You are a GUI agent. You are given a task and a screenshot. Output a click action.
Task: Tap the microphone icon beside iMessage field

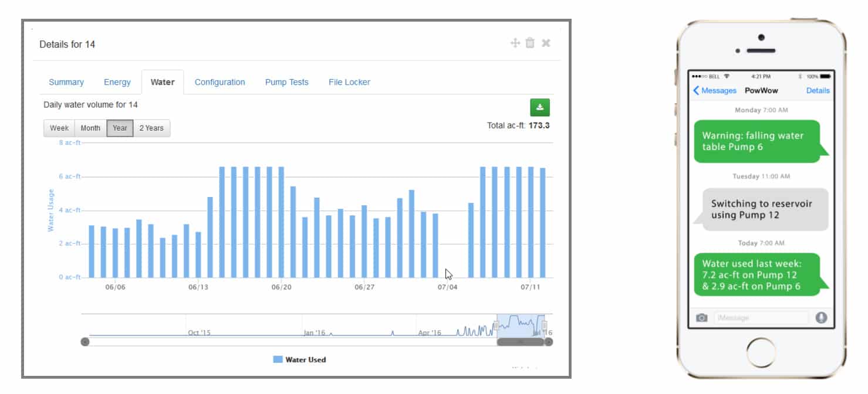point(821,318)
